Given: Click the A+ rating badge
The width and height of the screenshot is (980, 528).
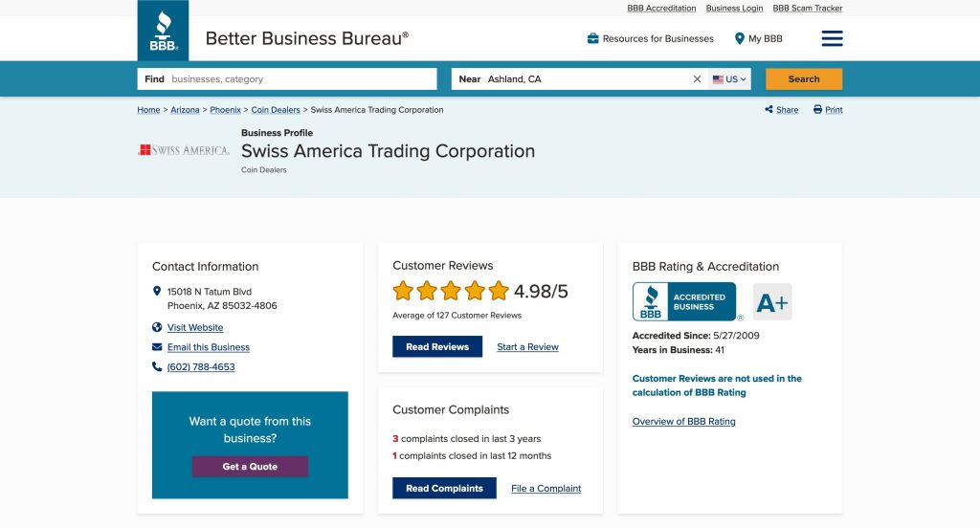Looking at the screenshot, I should pyautogui.click(x=772, y=302).
